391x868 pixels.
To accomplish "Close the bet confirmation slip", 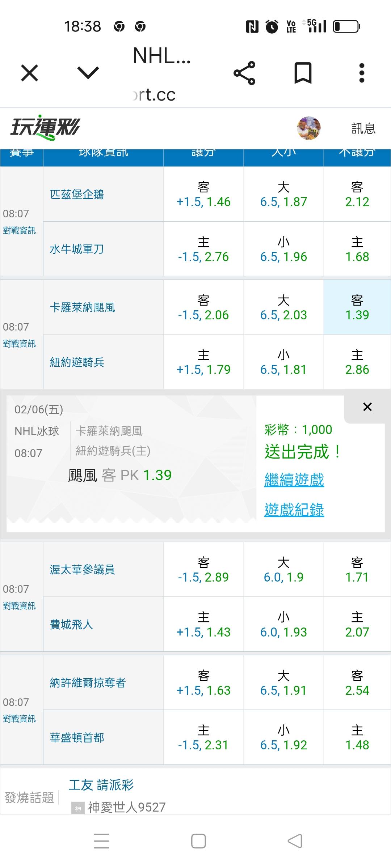I will (367, 407).
